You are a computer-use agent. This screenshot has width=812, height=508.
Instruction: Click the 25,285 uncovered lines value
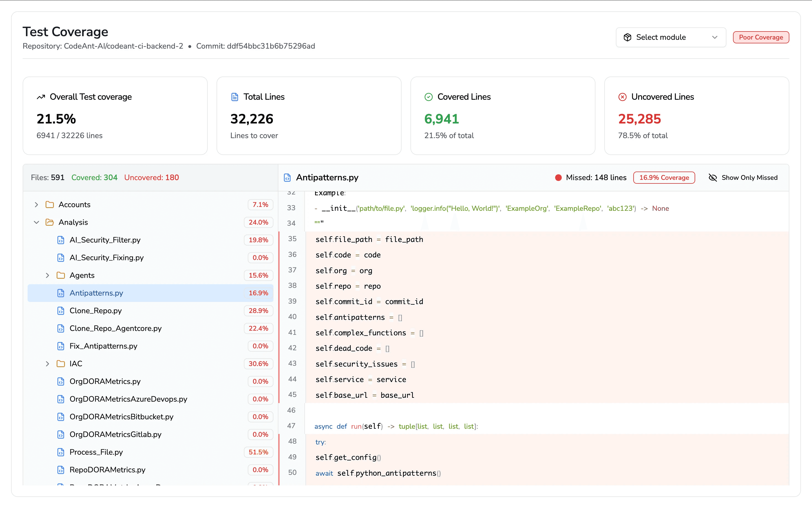639,119
